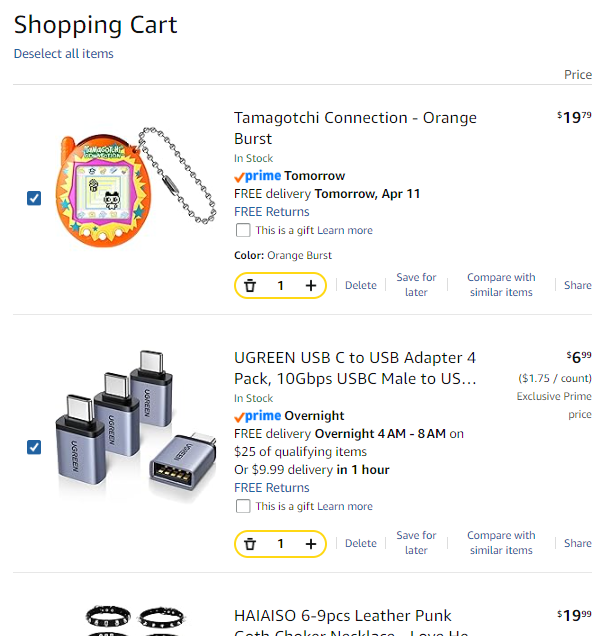Viewport: 605px width, 636px height.
Task: Click trash icon for UGREEN adapter
Action: [250, 544]
